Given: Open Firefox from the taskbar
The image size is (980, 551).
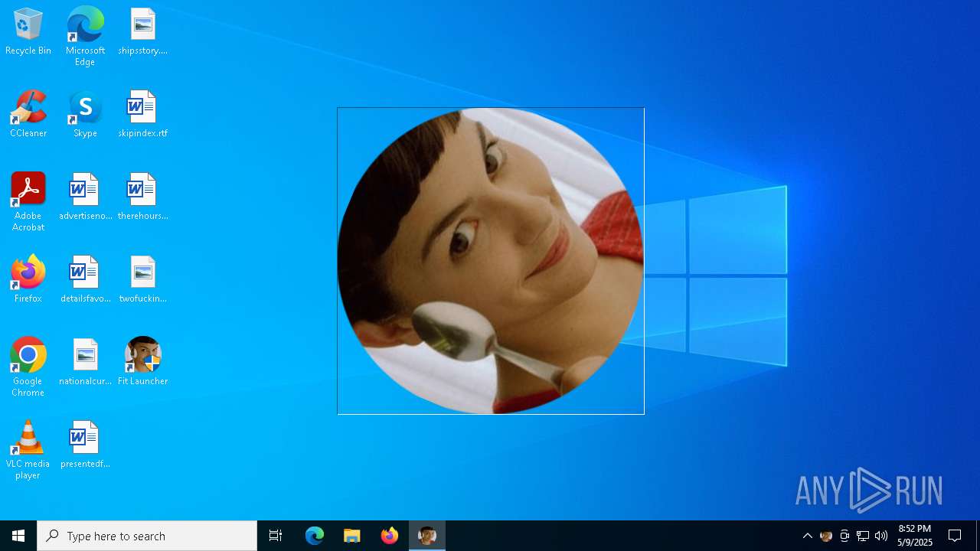Looking at the screenshot, I should 390,536.
